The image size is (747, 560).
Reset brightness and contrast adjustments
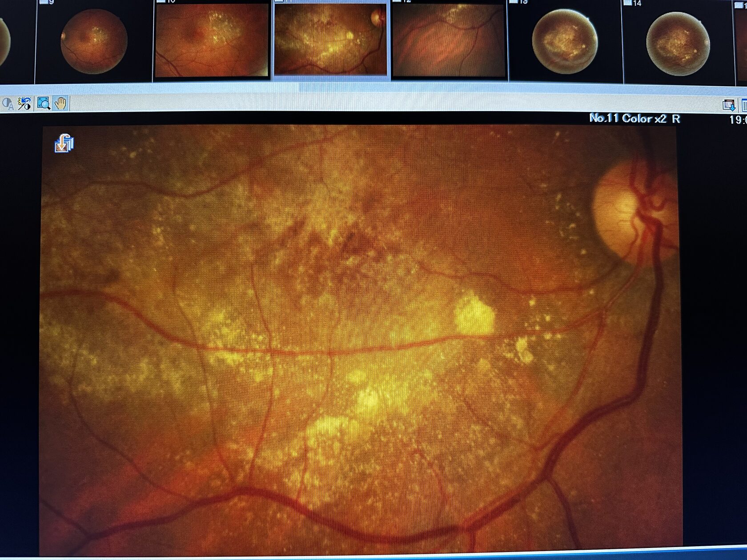[24, 104]
